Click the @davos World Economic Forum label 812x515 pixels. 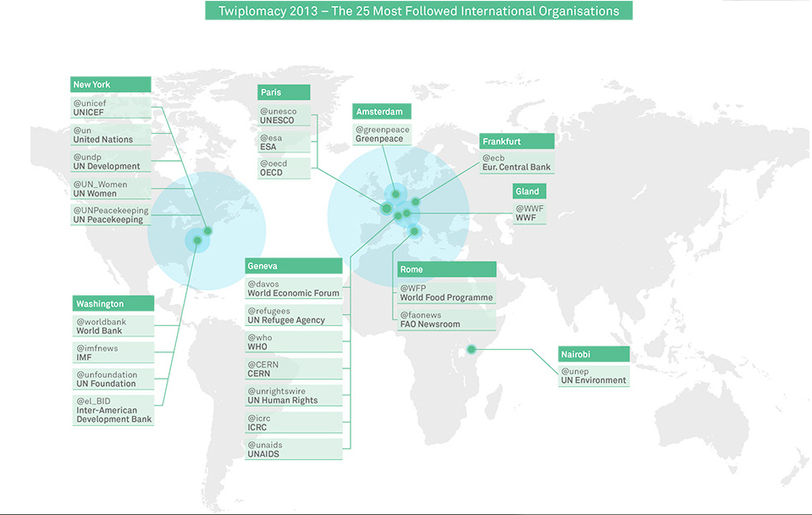(294, 289)
